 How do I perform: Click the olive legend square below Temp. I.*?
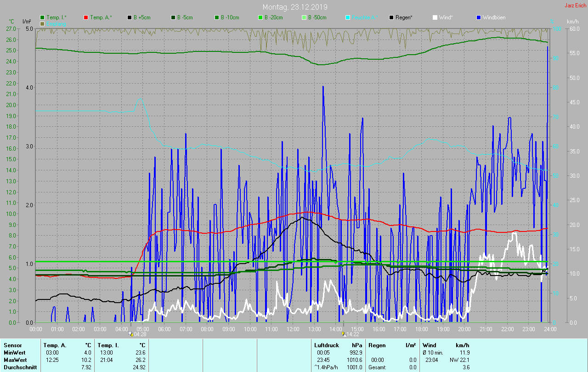pos(43,23)
